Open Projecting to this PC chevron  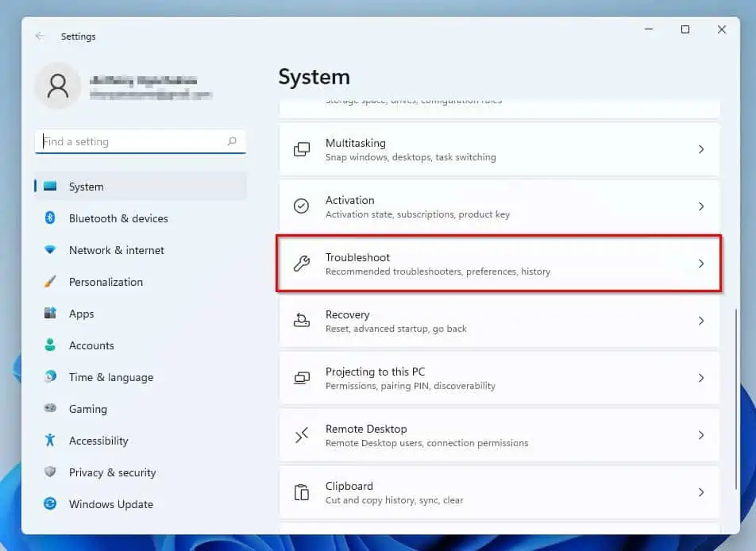click(701, 378)
